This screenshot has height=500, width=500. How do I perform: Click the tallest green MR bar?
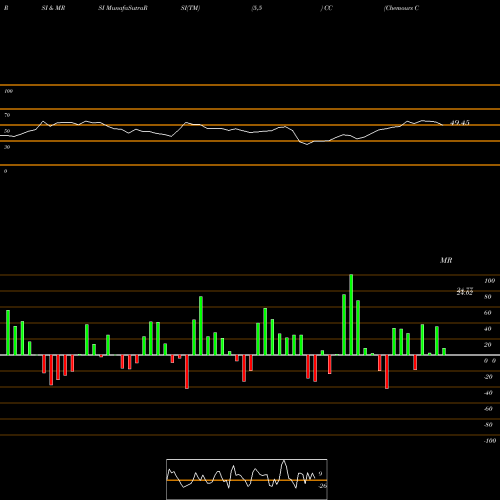[351, 315]
